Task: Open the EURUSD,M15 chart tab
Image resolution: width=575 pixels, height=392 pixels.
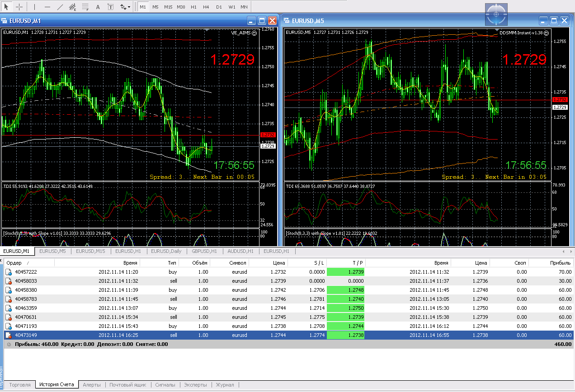Action: click(90, 251)
